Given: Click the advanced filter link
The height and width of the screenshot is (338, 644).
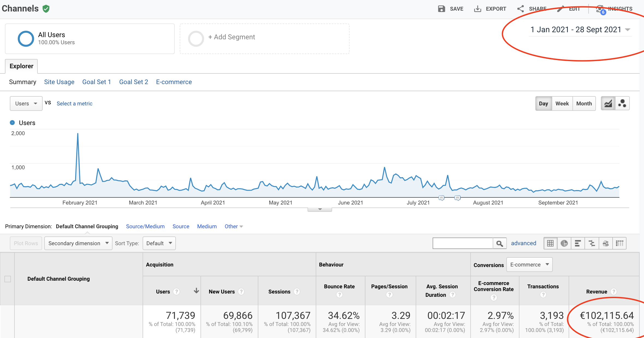Looking at the screenshot, I should click(524, 243).
